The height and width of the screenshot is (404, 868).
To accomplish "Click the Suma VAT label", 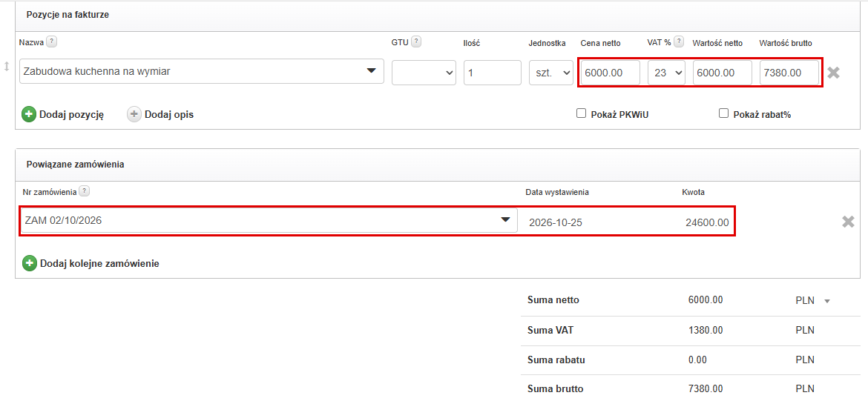I will tap(550, 331).
